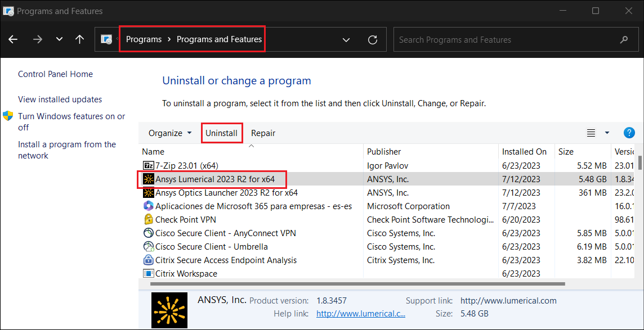Image resolution: width=644 pixels, height=330 pixels.
Task: Open the Control Panel Home link
Action: [x=55, y=74]
